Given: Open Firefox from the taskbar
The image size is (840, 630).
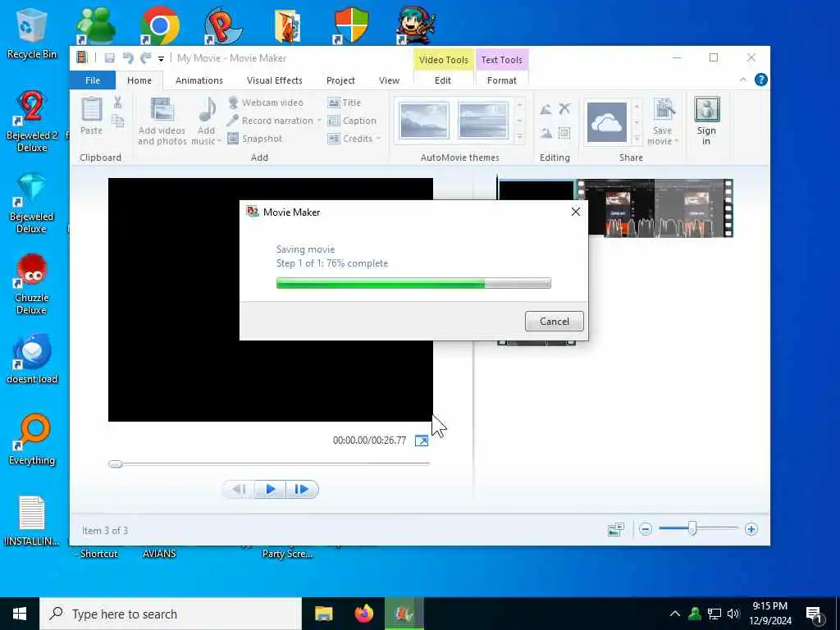Looking at the screenshot, I should coord(363,614).
